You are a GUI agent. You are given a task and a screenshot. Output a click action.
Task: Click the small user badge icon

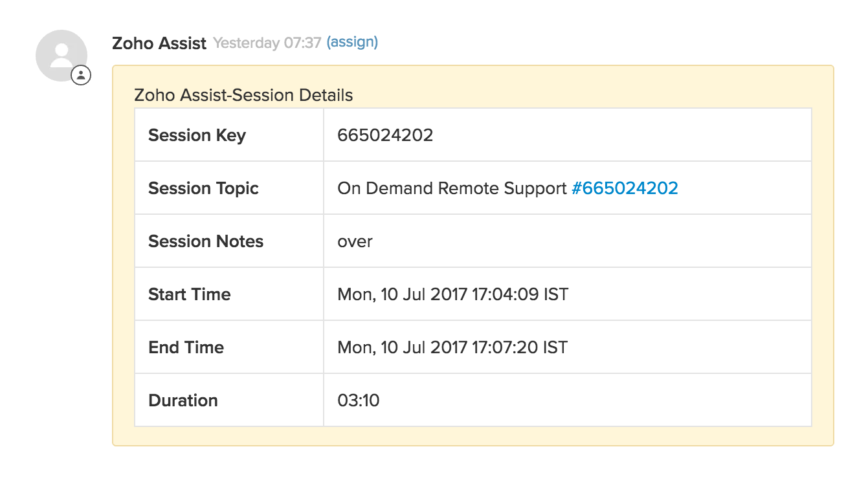click(x=81, y=75)
